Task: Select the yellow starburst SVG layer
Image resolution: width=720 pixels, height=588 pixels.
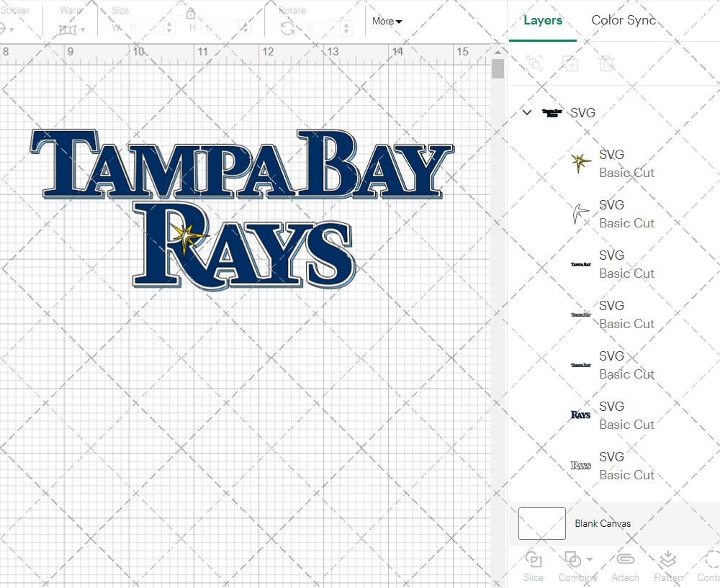Action: tap(581, 163)
